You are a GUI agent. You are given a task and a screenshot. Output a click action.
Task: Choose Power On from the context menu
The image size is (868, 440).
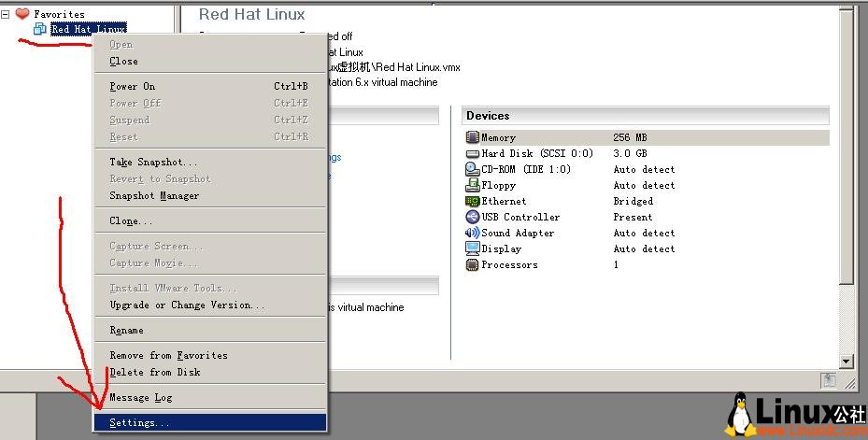[x=210, y=86]
